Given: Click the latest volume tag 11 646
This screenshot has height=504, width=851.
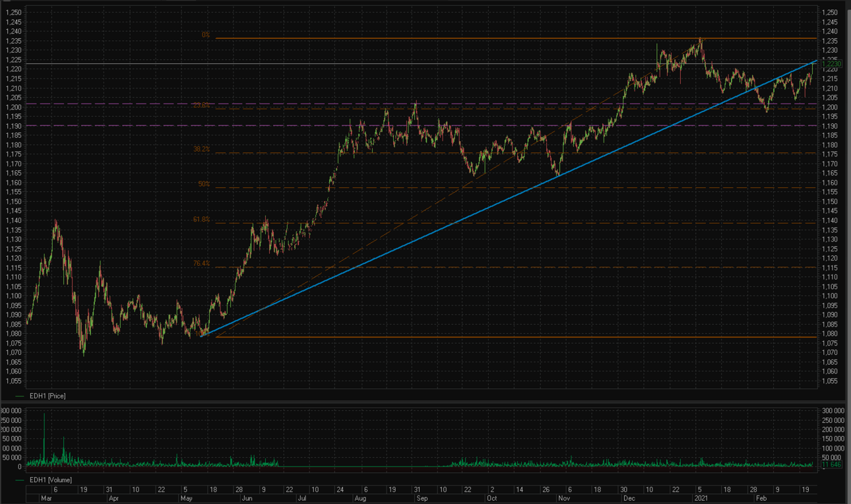Looking at the screenshot, I should [831, 465].
